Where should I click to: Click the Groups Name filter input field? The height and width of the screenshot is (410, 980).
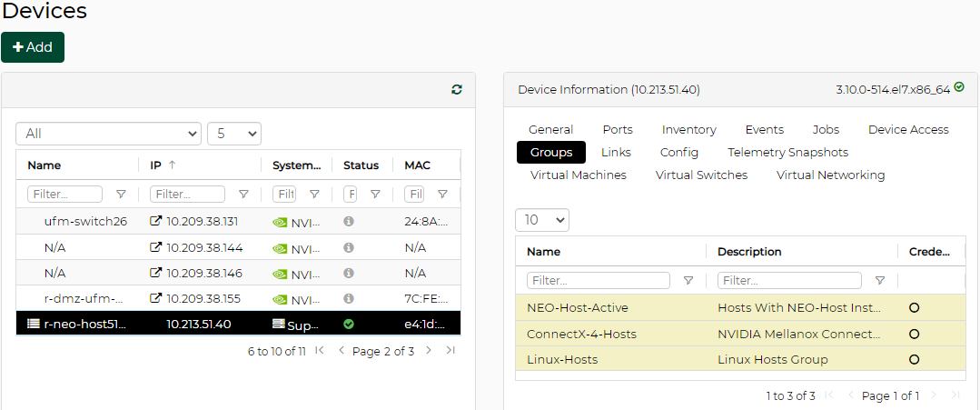598,280
